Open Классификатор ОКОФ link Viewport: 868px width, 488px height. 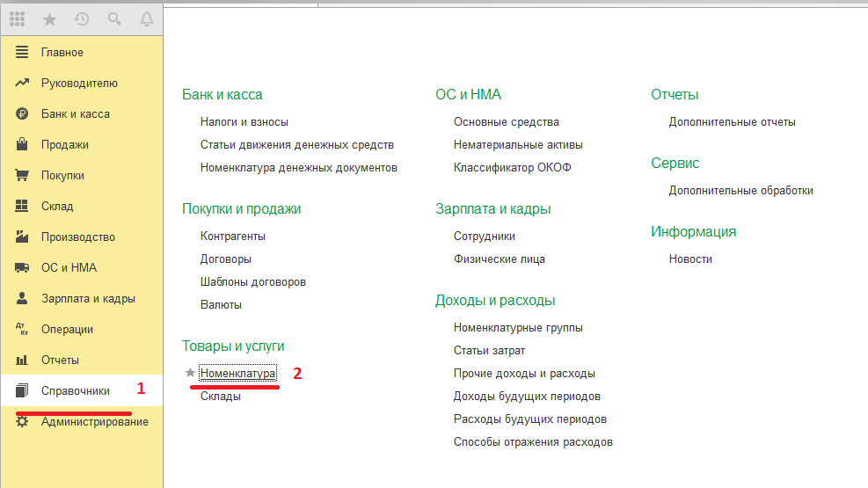click(513, 167)
